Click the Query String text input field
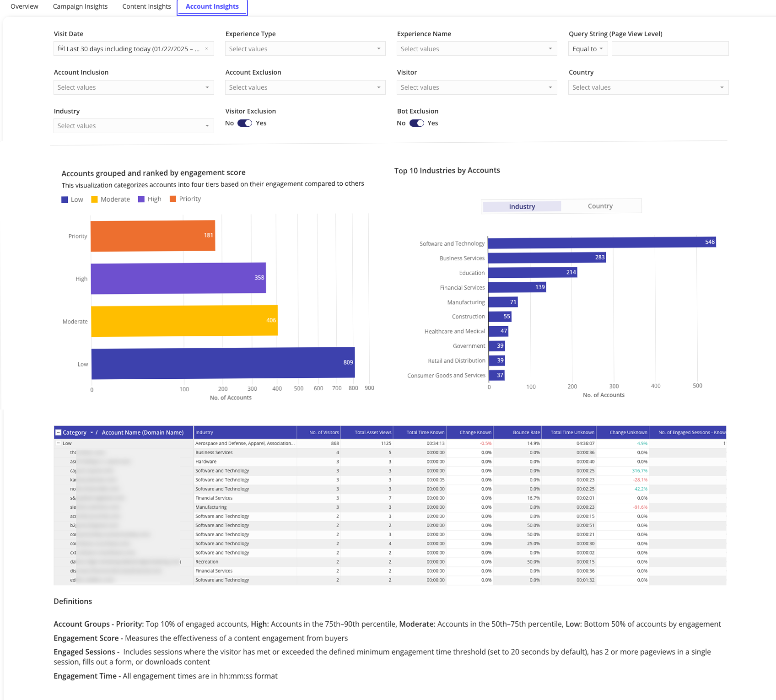The width and height of the screenshot is (776, 700). [x=670, y=49]
